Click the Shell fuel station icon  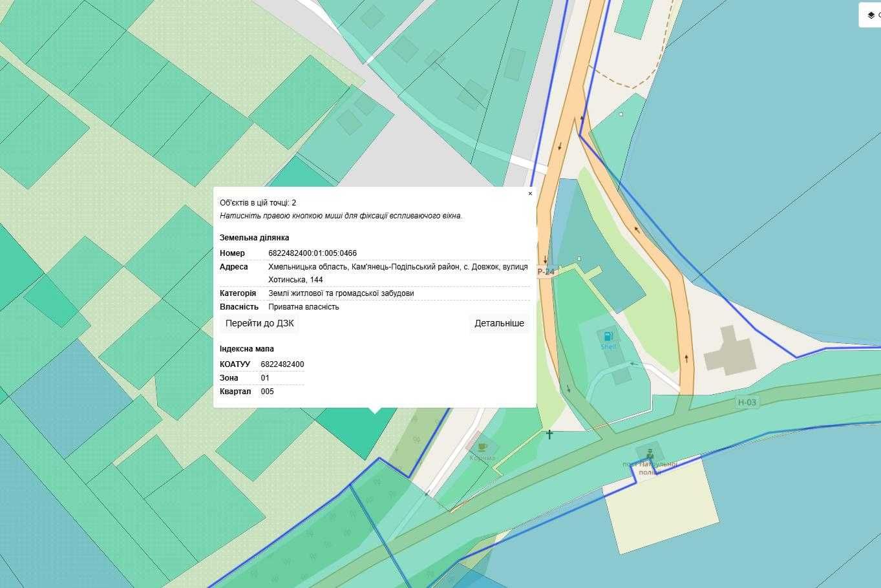click(x=608, y=336)
